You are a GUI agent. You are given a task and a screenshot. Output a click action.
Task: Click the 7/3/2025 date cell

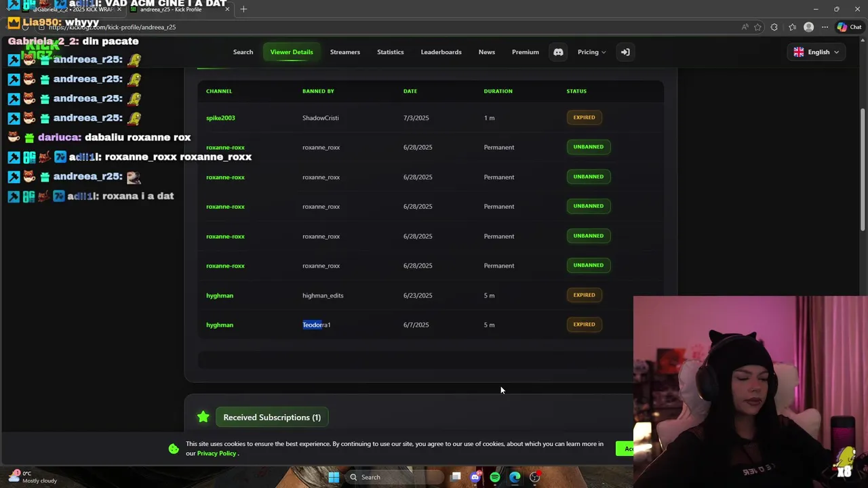(x=416, y=118)
